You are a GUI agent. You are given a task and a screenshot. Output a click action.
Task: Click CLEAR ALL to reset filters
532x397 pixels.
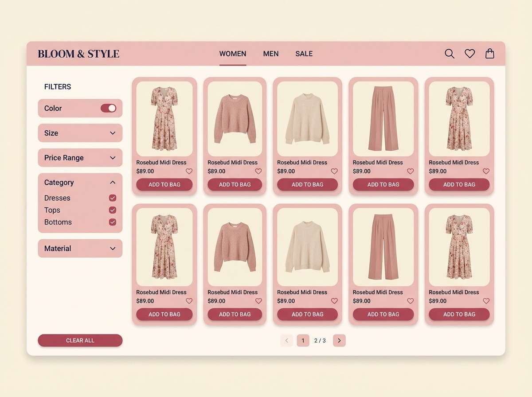(80, 340)
